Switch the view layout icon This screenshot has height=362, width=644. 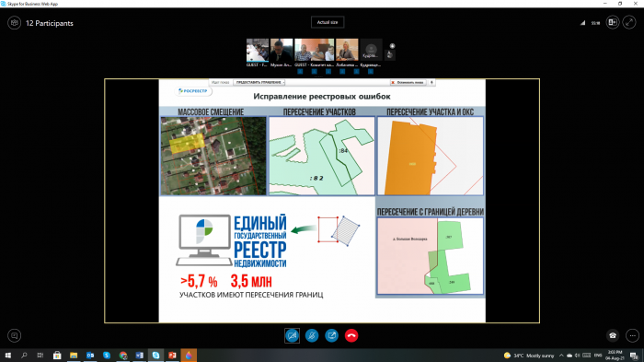click(613, 23)
